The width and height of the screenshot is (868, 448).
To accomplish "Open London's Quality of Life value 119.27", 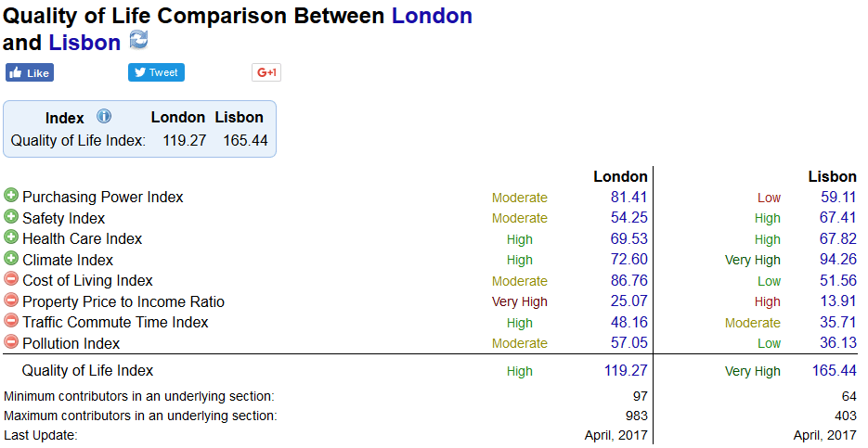I will 626,370.
